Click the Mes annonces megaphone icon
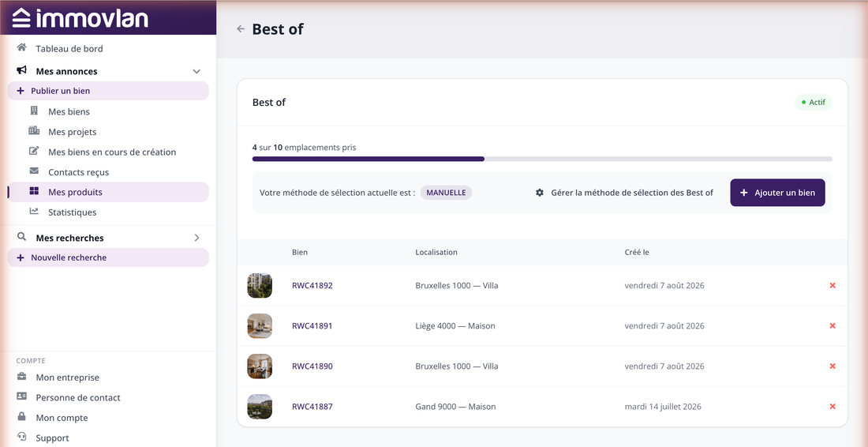Viewport: 868px width, 447px height. (x=22, y=71)
